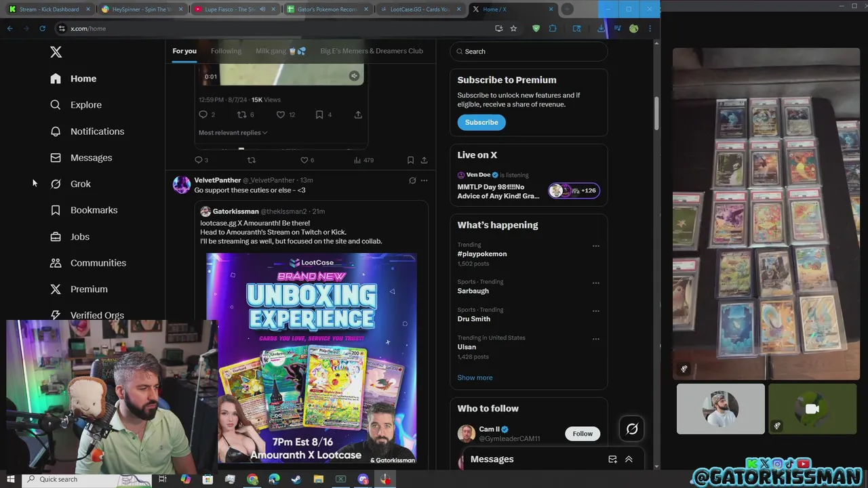Screen dimensions: 868x488
Task: Compose new message in Messages drawer
Action: coord(613,460)
